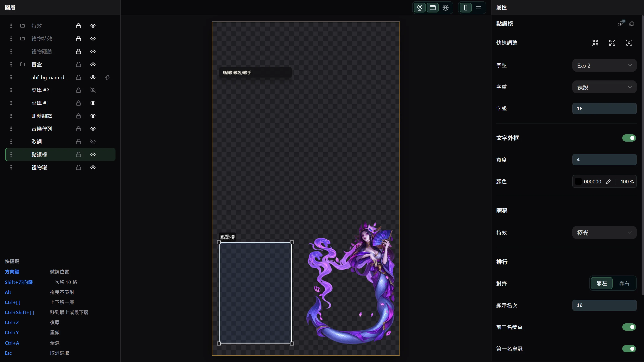
Task: Unlock the 特效 layer
Action: pos(78,26)
